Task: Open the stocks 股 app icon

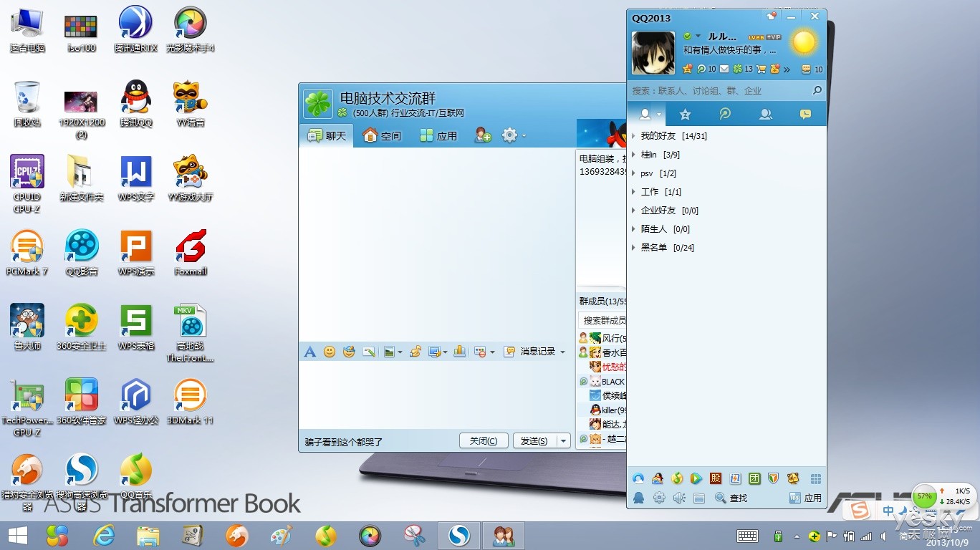Action: point(716,478)
